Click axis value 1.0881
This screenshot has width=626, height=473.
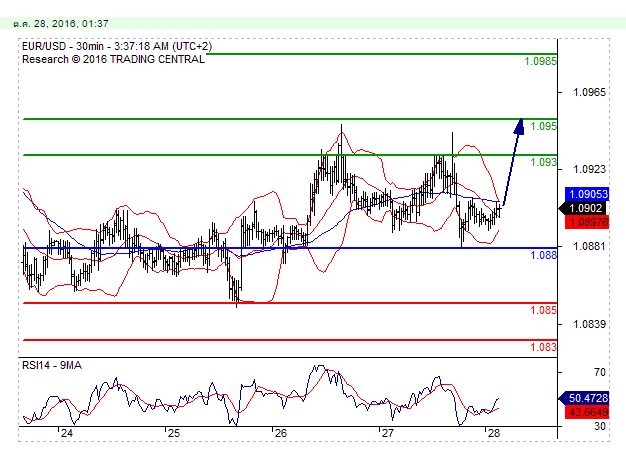point(589,246)
